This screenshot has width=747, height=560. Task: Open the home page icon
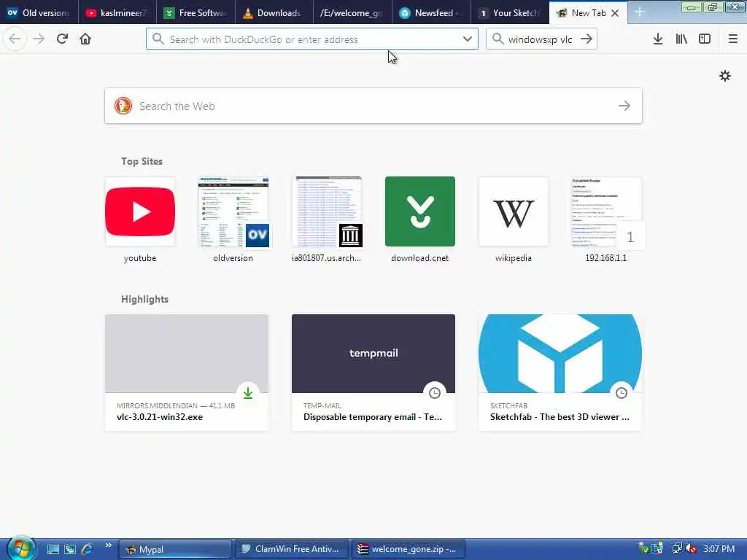coord(85,39)
